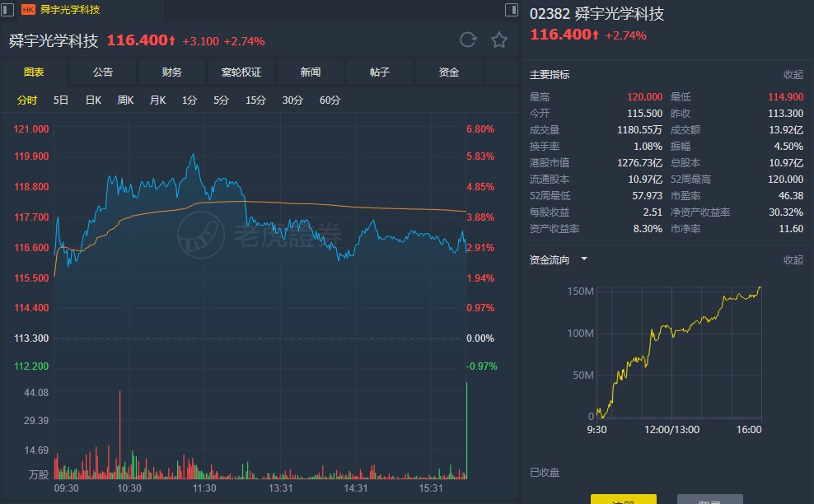The image size is (814, 504).
Task: Click the tall volume bar at market close
Action: point(466,430)
